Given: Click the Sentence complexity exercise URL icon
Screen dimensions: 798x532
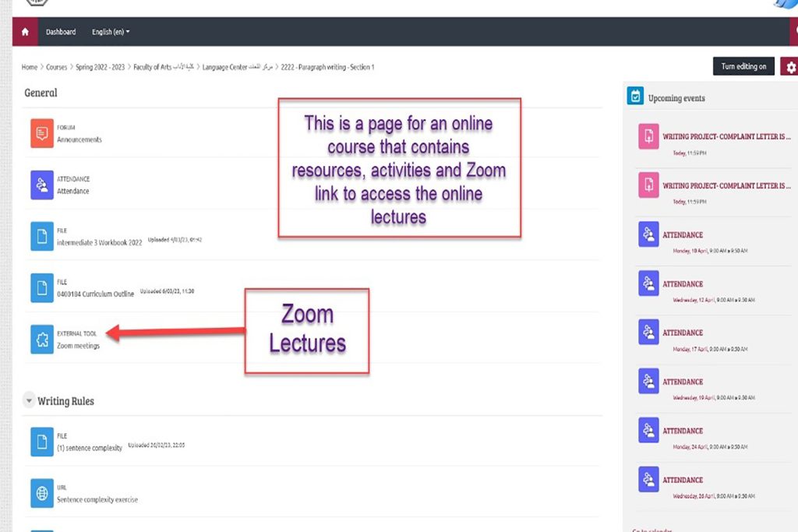Looking at the screenshot, I should tap(42, 493).
